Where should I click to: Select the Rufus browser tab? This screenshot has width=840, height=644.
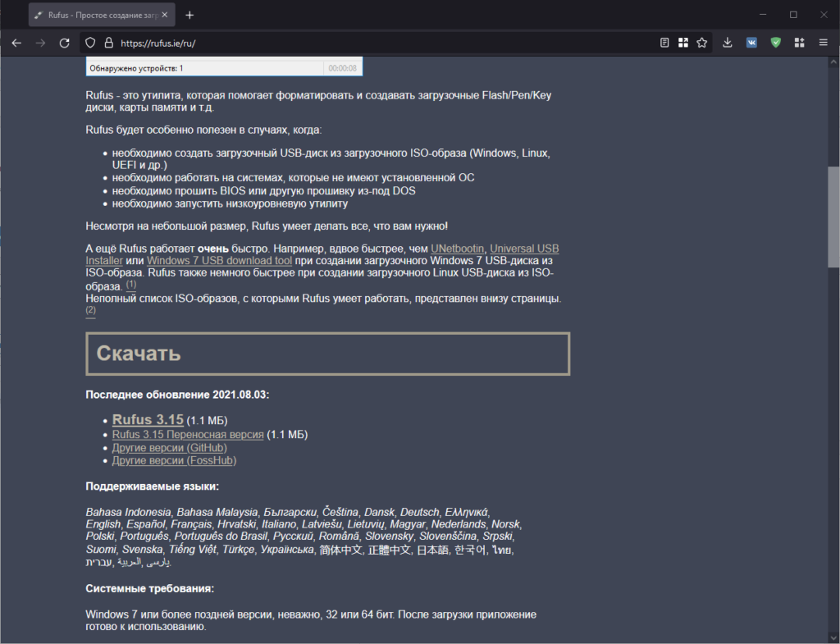pos(102,15)
